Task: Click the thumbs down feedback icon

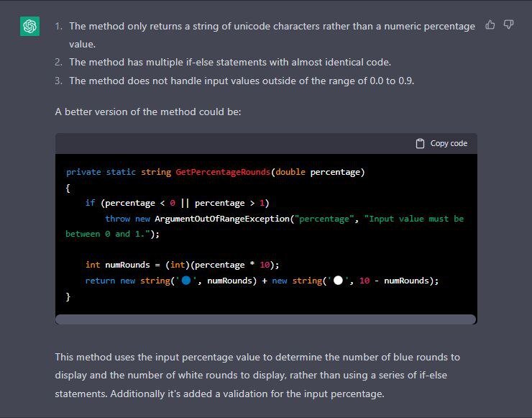Action: pos(508,24)
